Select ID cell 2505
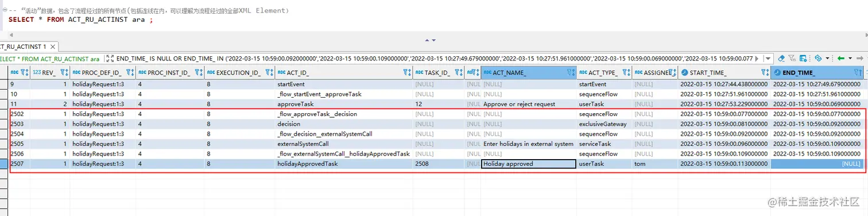Screen dimensions: 868x216 coord(20,144)
